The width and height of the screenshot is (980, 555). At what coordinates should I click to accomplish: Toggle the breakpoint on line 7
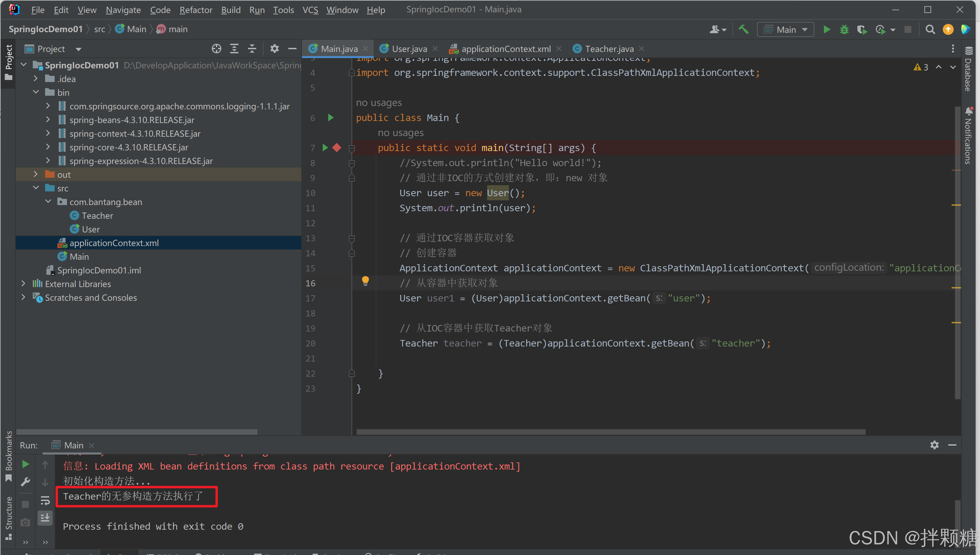coord(337,148)
